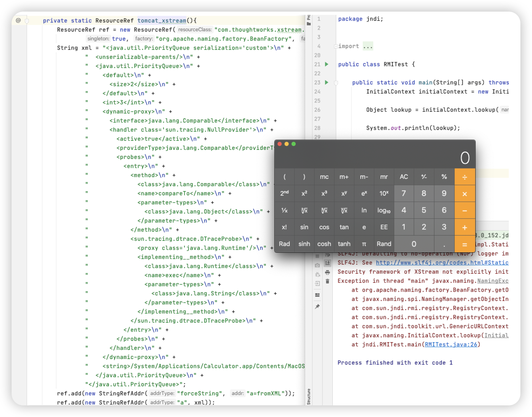
Task: Click the AC clear button in Calculator
Action: pos(404,177)
